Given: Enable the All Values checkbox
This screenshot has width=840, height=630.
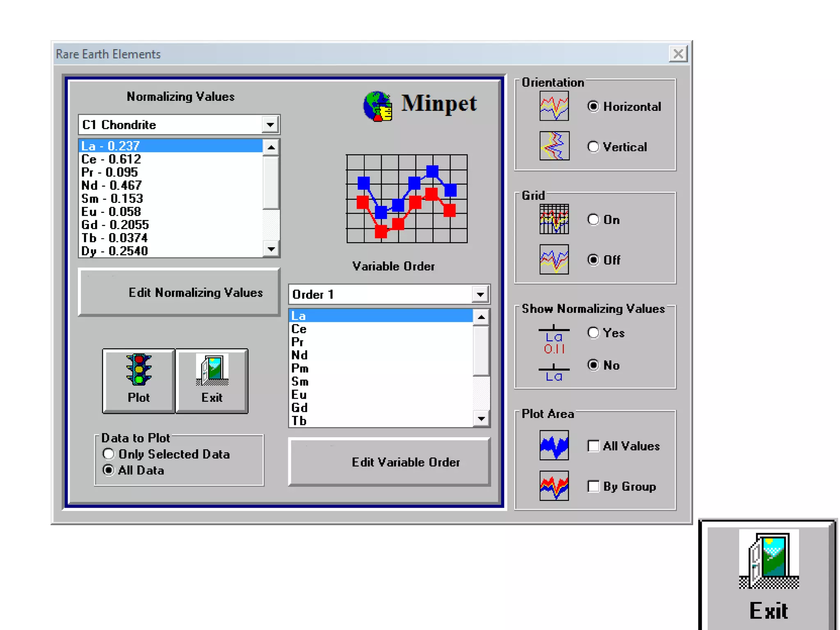Looking at the screenshot, I should pos(593,446).
